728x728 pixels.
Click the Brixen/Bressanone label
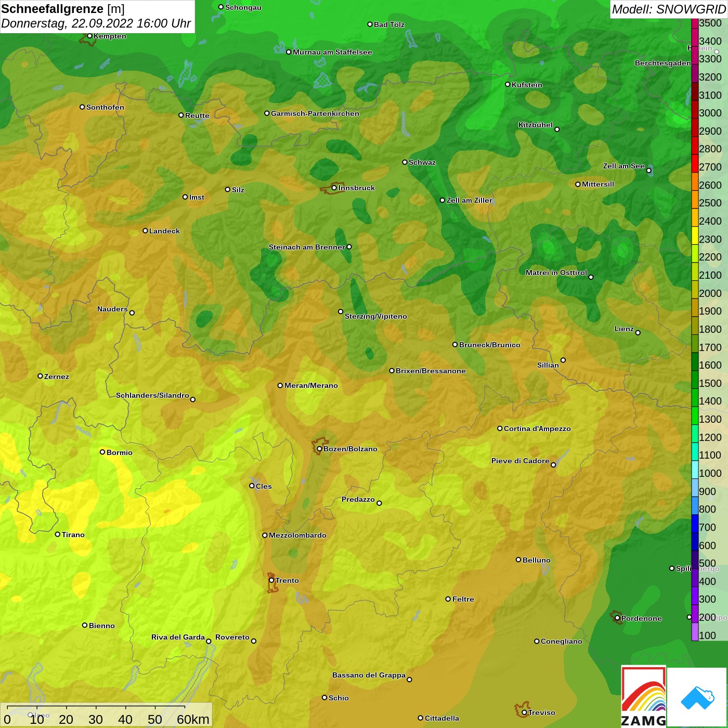tap(431, 371)
